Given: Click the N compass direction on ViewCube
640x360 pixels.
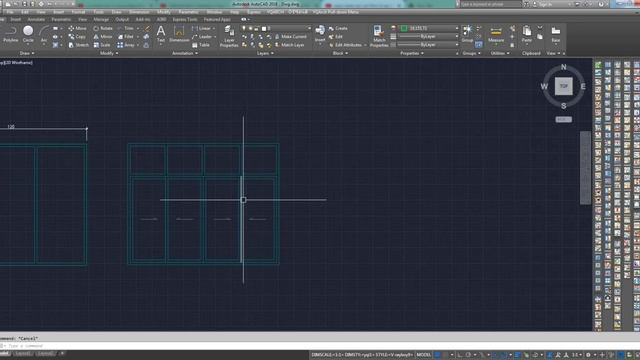Looking at the screenshot, I should 564,67.
